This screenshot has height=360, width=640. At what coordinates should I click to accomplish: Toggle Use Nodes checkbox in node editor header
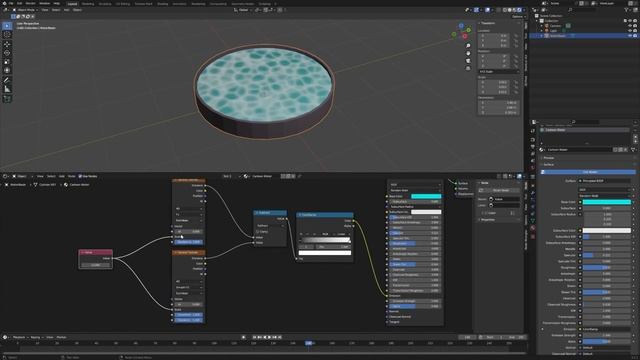[80, 176]
